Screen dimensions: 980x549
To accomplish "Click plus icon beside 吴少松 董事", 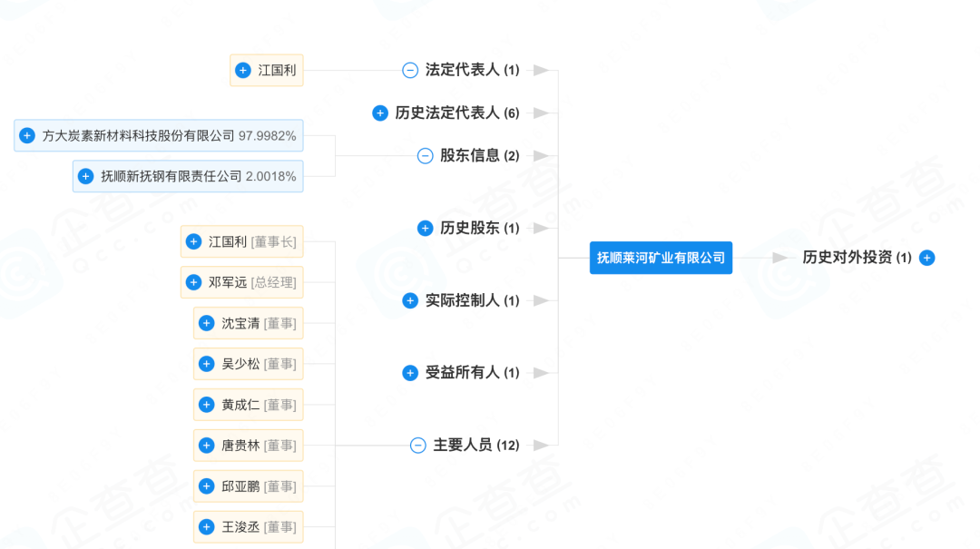I will click(207, 364).
